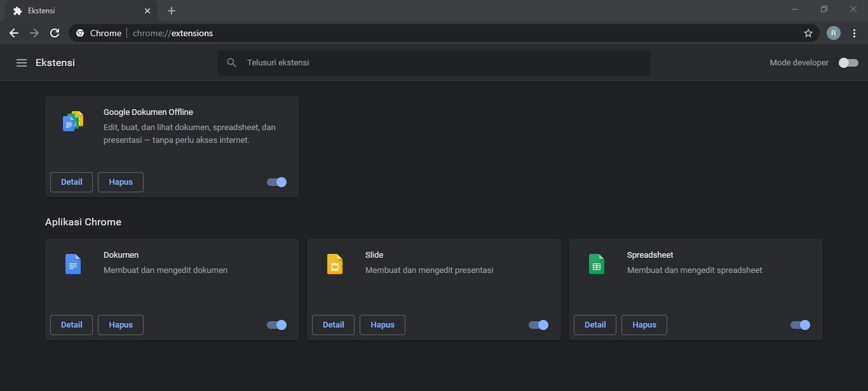Click Hapus for the Dokumen app
Image resolution: width=868 pixels, height=391 pixels.
(x=121, y=325)
